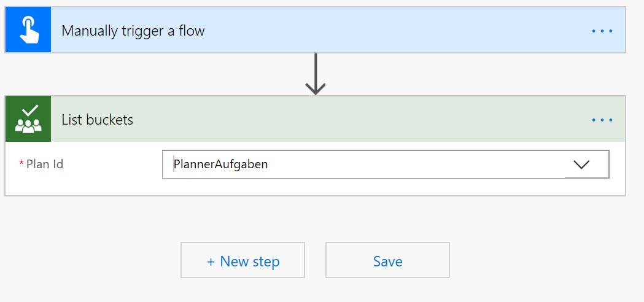Select the "List buckets" step title
This screenshot has height=302, width=644.
coord(98,120)
